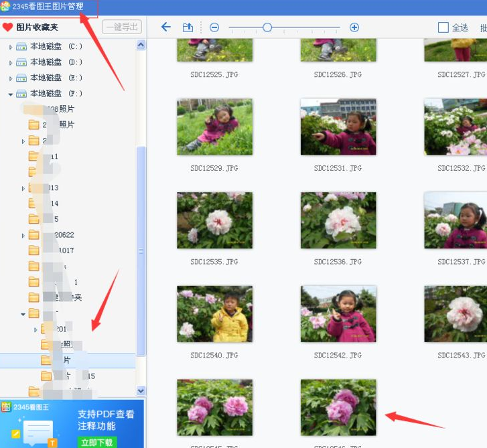Tick the 全选 select-all checkbox
Viewport: 487px width, 448px height.
click(443, 27)
